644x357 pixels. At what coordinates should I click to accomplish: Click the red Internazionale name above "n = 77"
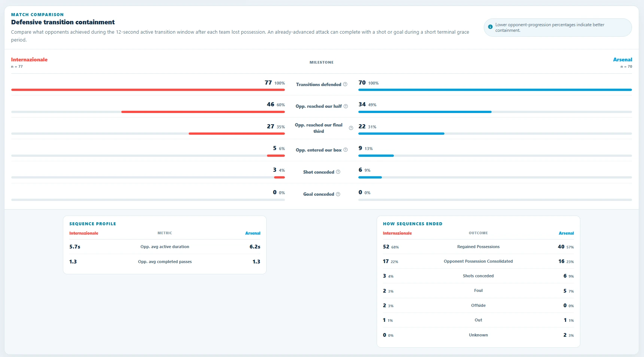[x=29, y=59]
